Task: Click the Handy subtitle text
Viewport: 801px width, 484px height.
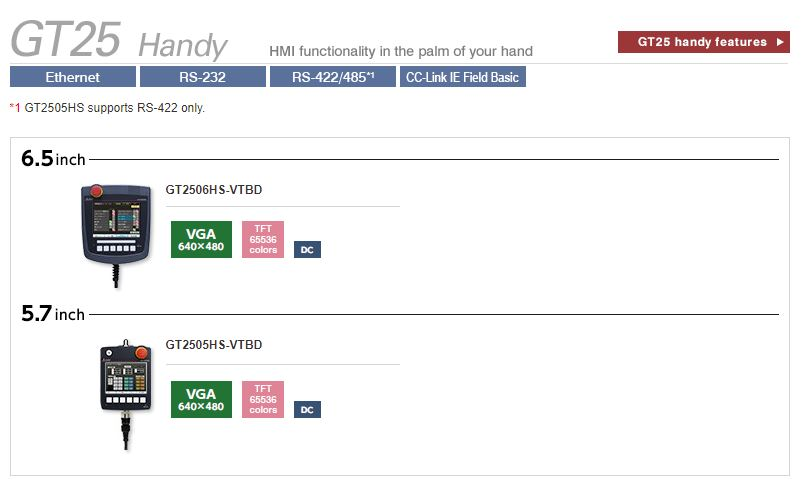Action: [x=183, y=45]
